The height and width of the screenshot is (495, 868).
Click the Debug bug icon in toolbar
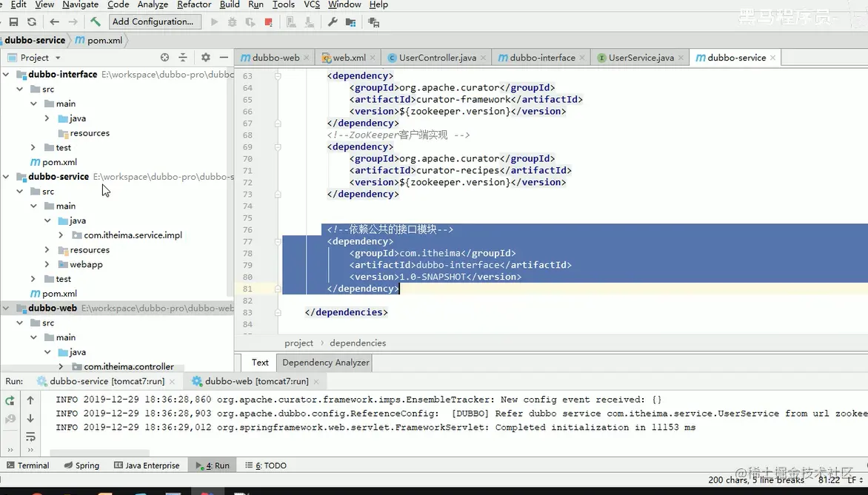(233, 22)
